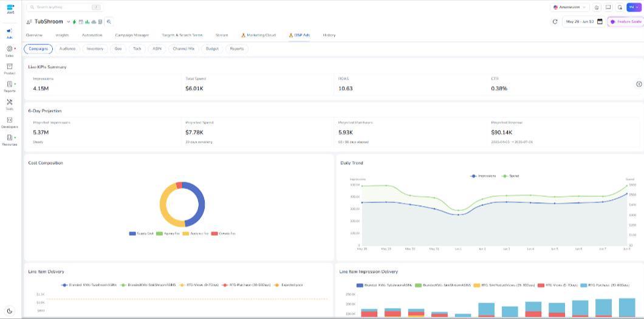Click the 10.63 ROAS value
This screenshot has height=319, width=644.
345,89
